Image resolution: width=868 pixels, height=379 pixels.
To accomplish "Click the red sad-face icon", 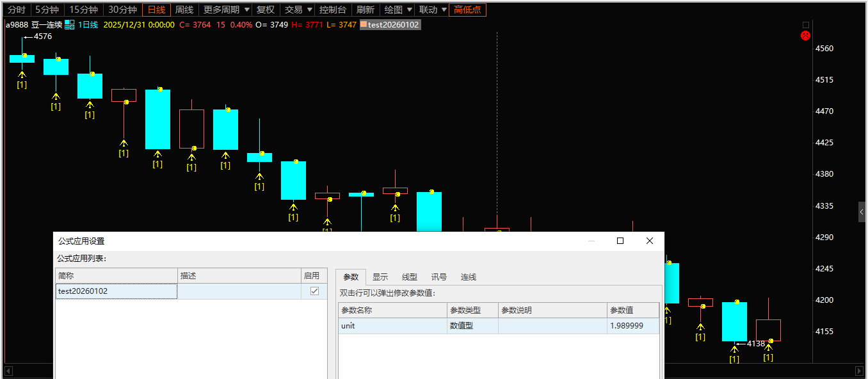I will [806, 36].
